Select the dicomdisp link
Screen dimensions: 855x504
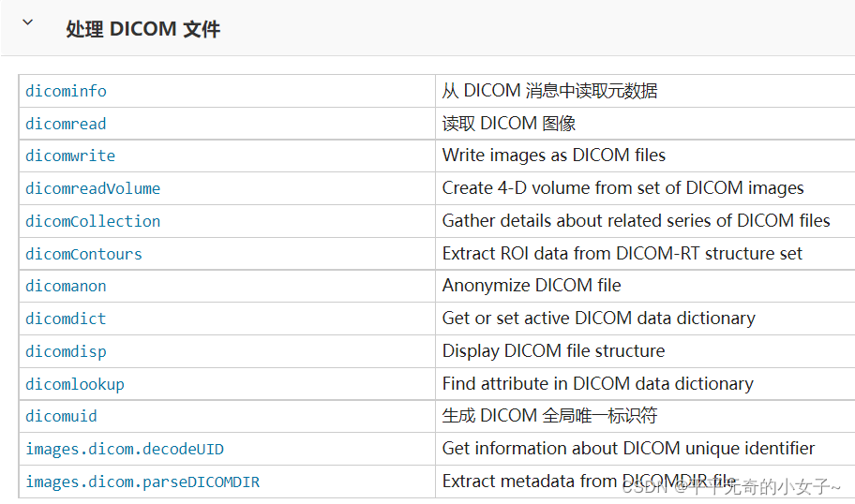66,351
